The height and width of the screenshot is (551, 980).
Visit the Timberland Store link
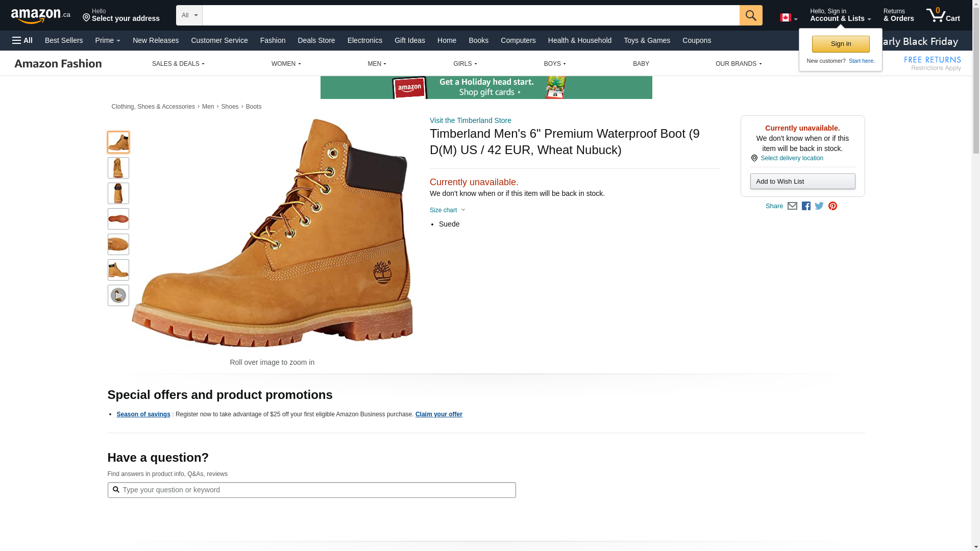point(470,120)
